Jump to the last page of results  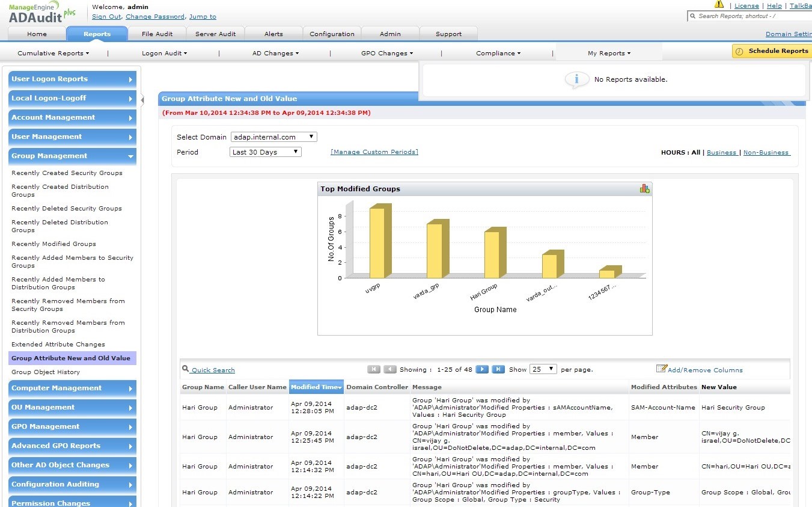pyautogui.click(x=498, y=369)
